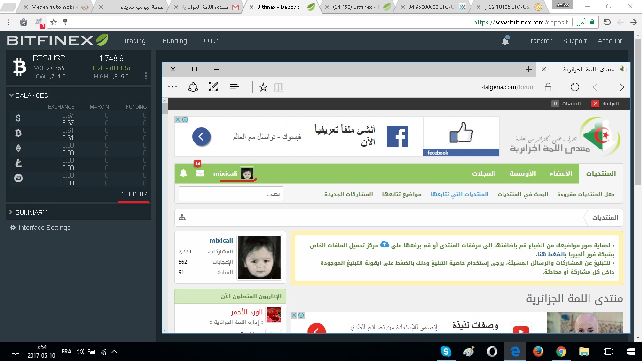Open the Trading menu in Bitfinex header
Screen dimensions: 644x361
[134, 41]
